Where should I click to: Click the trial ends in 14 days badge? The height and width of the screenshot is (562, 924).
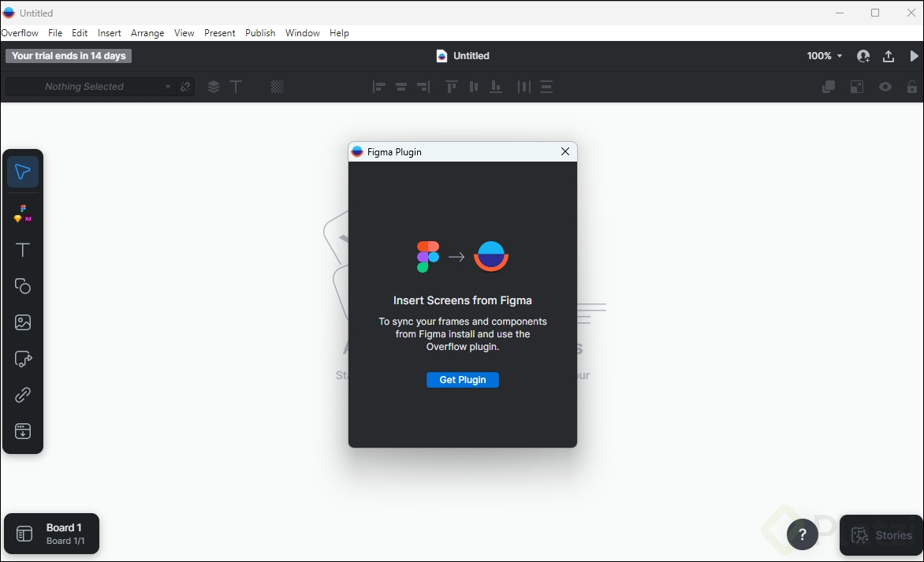[x=69, y=56]
